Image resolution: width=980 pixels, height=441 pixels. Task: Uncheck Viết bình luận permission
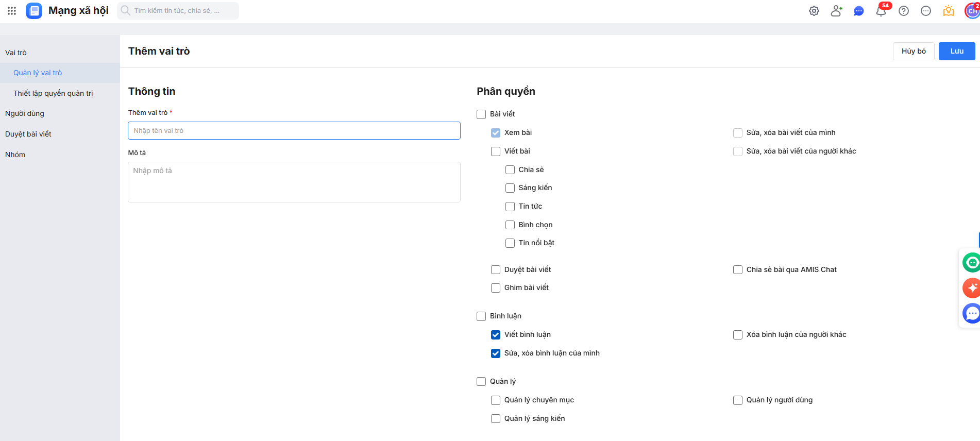[x=496, y=335]
